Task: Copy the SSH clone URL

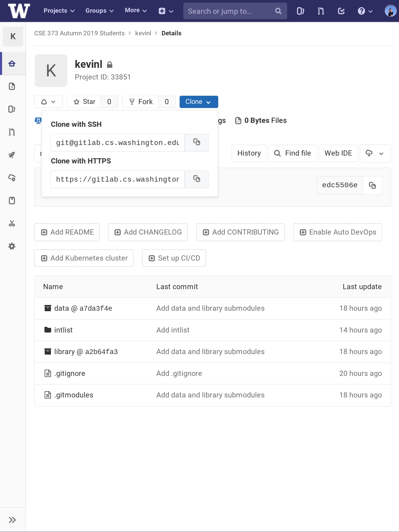Action: (x=197, y=142)
